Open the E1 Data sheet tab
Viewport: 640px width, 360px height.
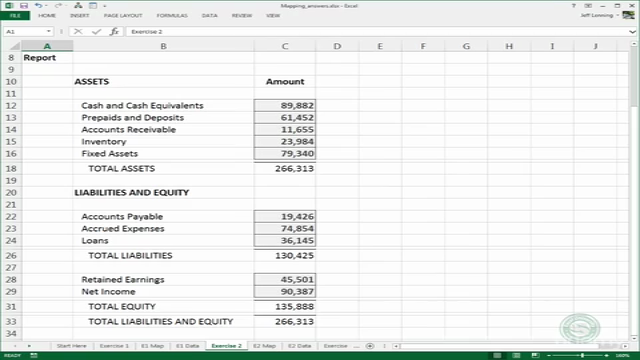187,346
